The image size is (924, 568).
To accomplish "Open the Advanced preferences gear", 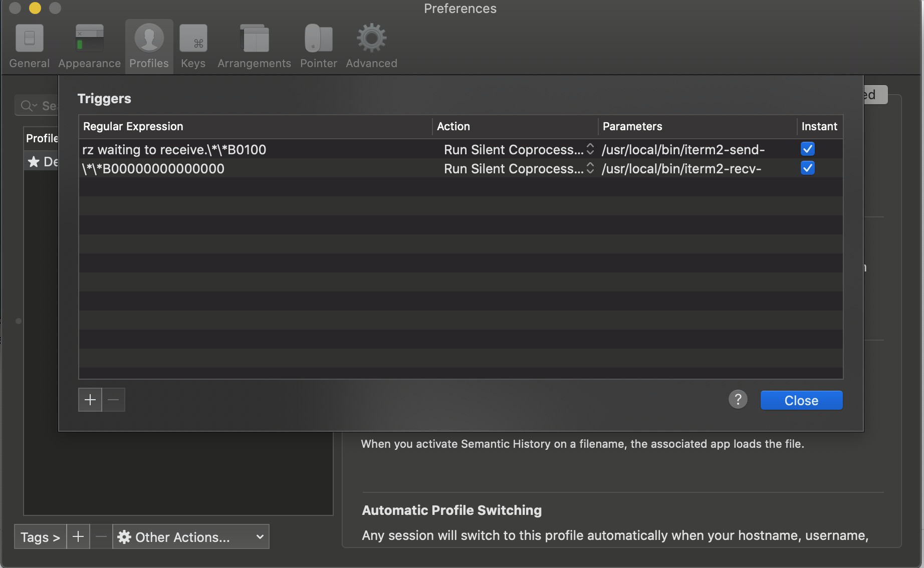I will click(371, 46).
